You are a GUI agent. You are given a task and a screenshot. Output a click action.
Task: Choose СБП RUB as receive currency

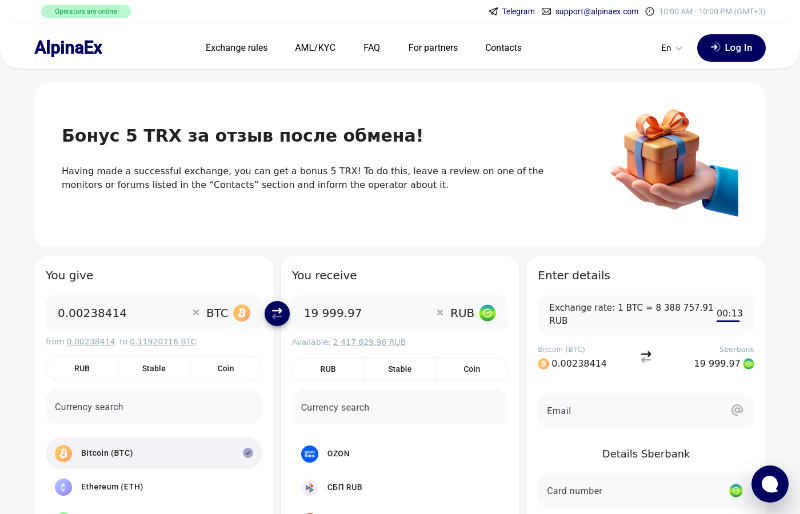click(345, 487)
